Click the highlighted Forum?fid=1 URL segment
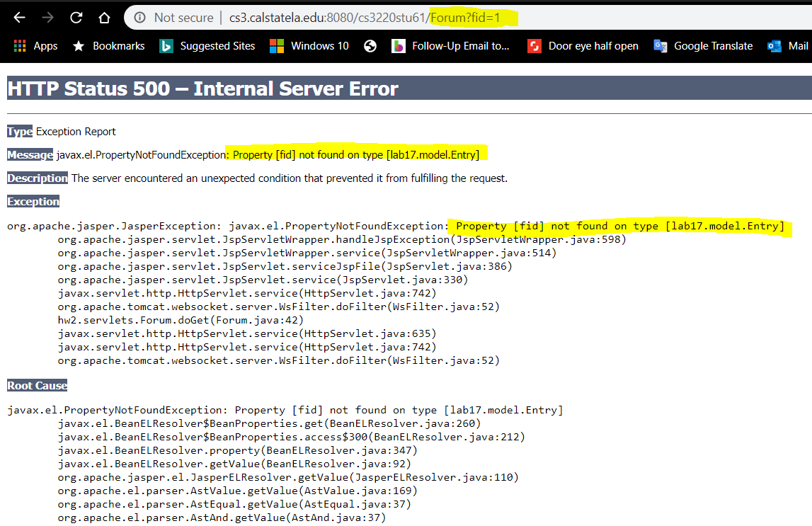This screenshot has width=812, height=526. pos(474,18)
